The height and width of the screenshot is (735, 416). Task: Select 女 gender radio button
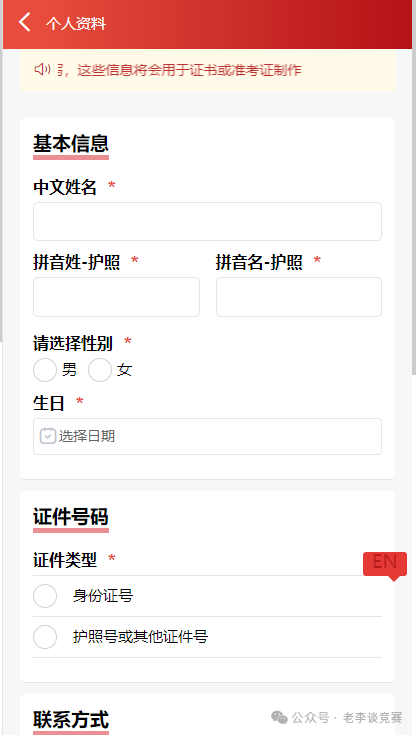(100, 370)
